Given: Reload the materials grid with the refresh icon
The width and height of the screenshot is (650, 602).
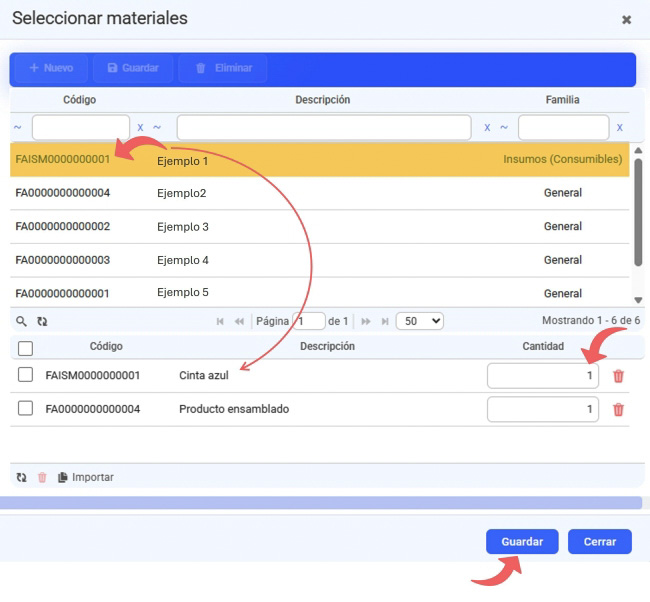Looking at the screenshot, I should point(42,321).
